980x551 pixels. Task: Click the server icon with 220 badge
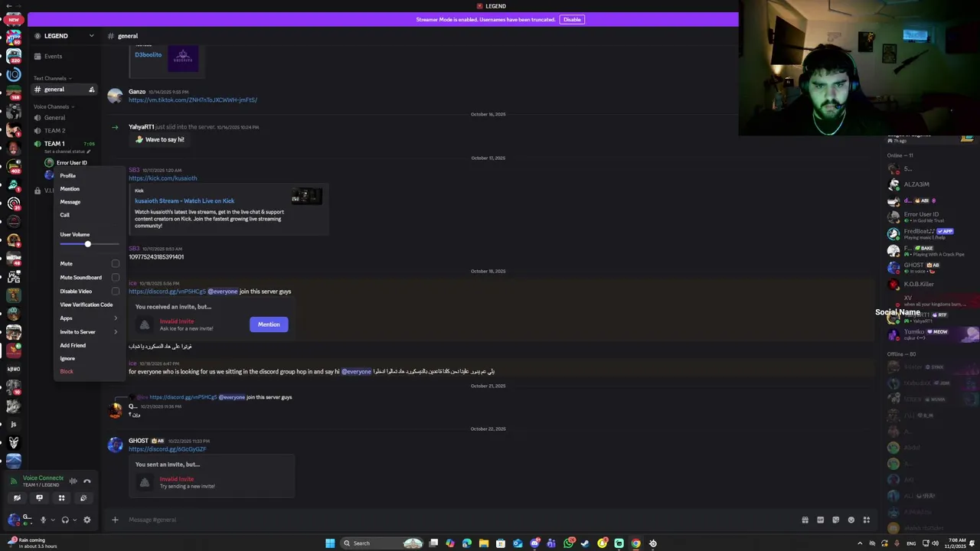pyautogui.click(x=14, y=56)
